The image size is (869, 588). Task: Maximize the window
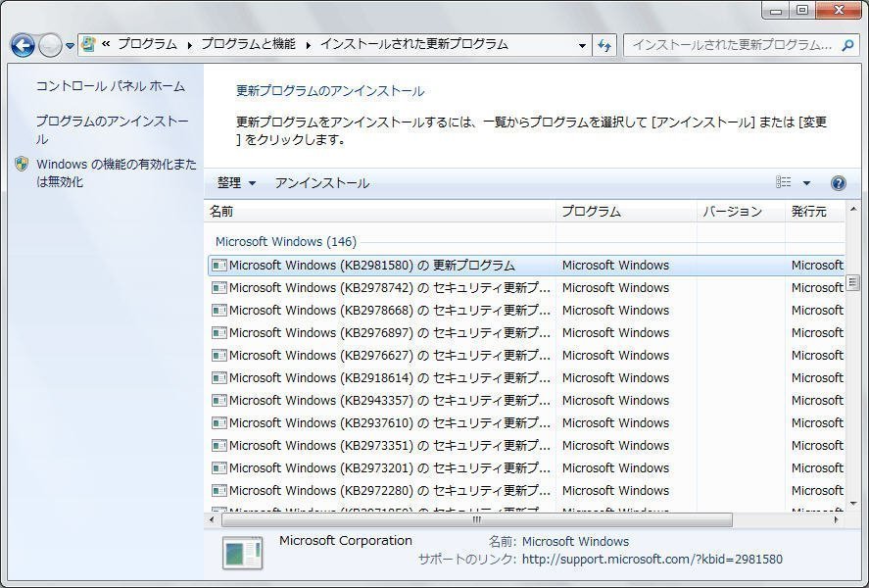point(802,11)
